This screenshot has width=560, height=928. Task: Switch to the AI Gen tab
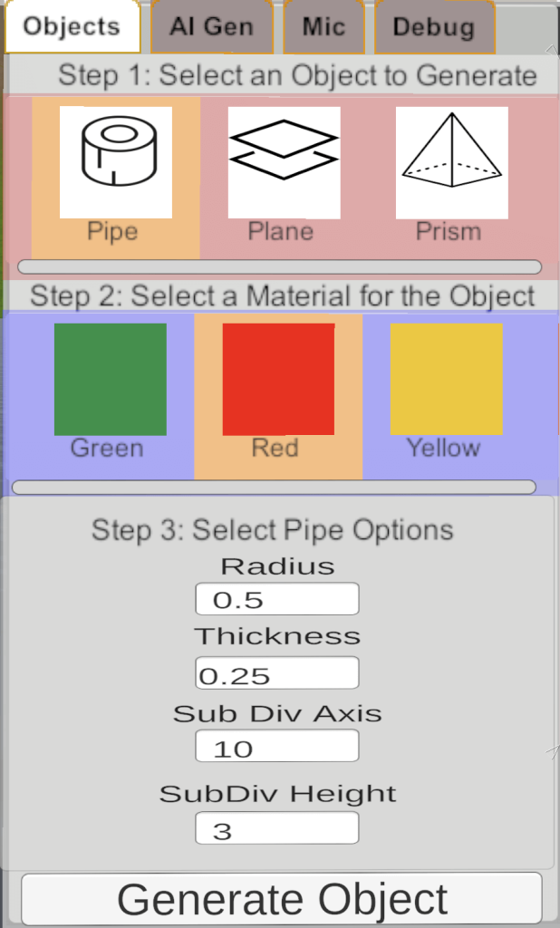click(x=212, y=27)
